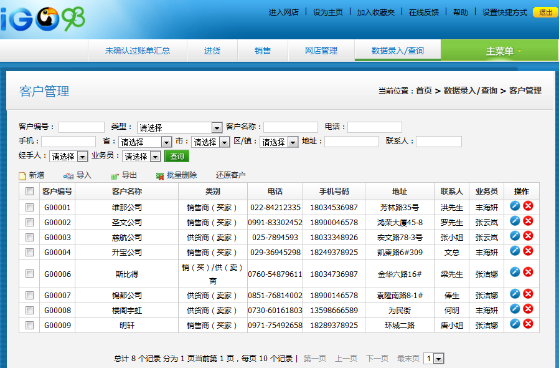Click the 导入 (import) icon
Screen dimensions: 560x368
(x=68, y=176)
